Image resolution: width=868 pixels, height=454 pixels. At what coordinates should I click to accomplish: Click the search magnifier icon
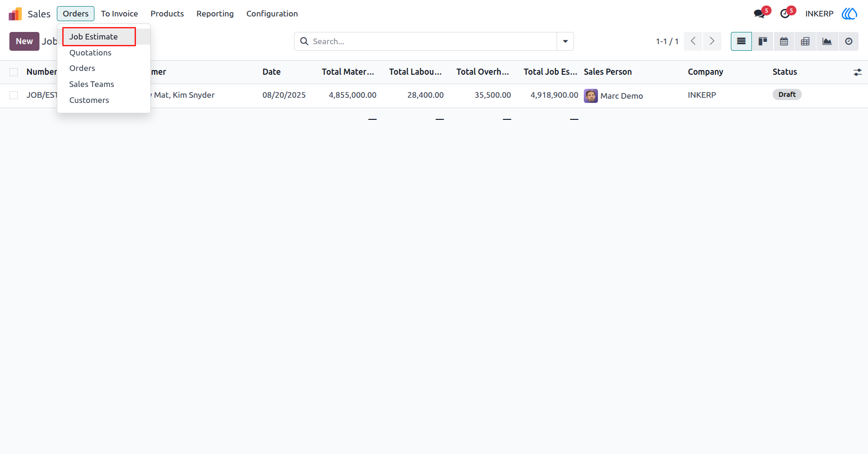point(304,41)
